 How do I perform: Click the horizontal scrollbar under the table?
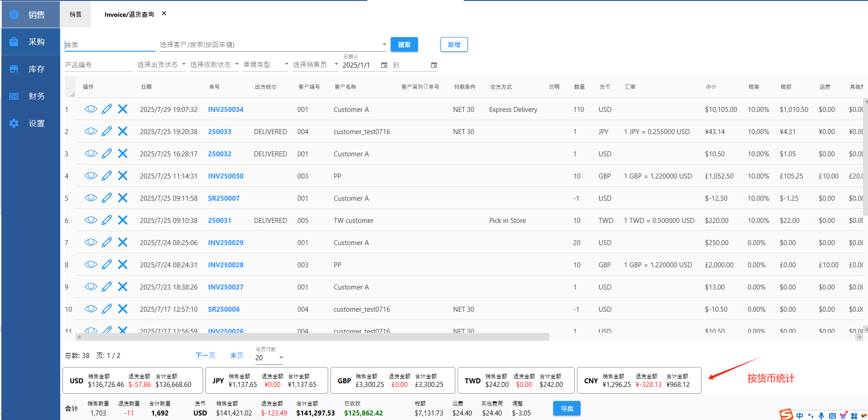(x=312, y=337)
